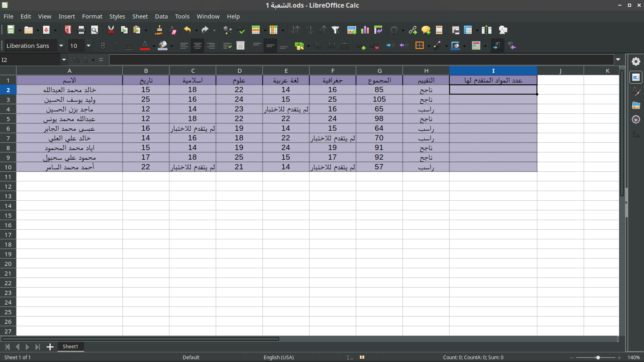644x362 pixels.
Task: Expand the Name Box dropdown
Action: point(64,60)
